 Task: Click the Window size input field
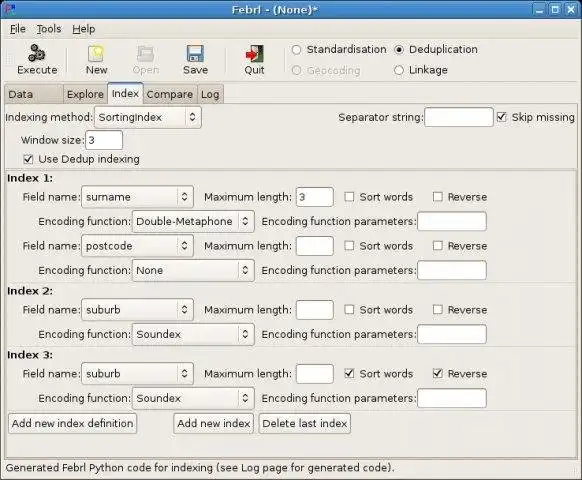(104, 140)
